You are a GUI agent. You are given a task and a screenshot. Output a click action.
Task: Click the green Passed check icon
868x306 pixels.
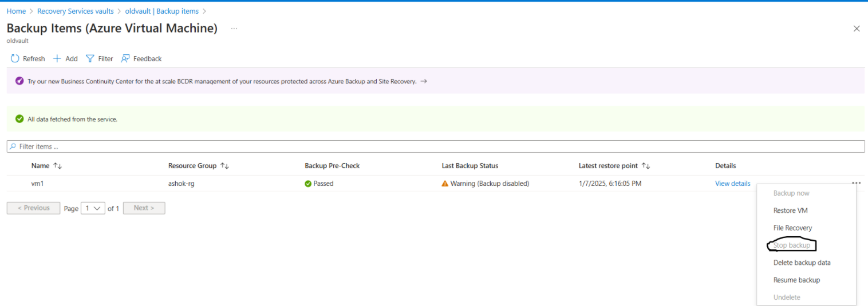click(x=308, y=184)
